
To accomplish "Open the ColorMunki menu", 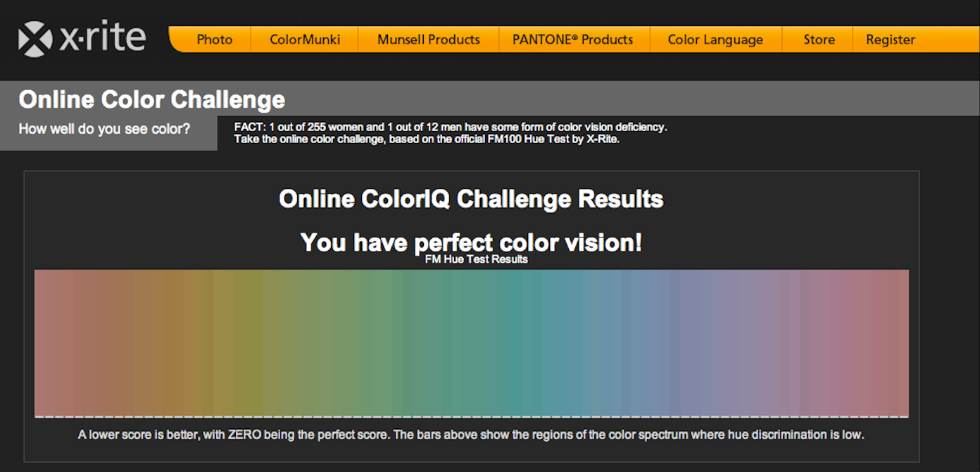I will [x=305, y=39].
